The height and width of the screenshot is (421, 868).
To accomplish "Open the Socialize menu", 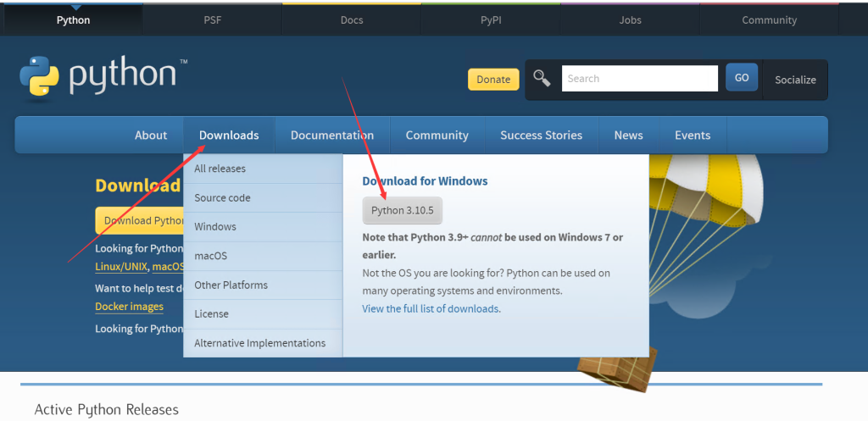I will pos(795,80).
